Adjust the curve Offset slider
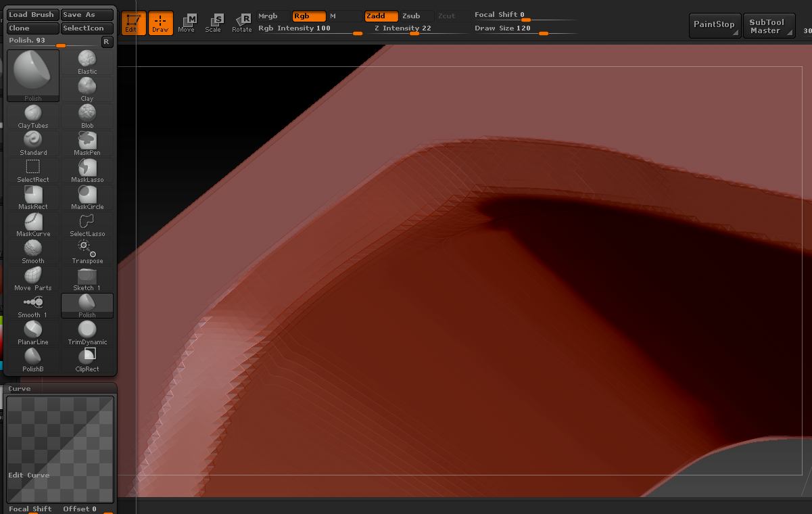Screen dimensions: 812x514 pos(87,509)
